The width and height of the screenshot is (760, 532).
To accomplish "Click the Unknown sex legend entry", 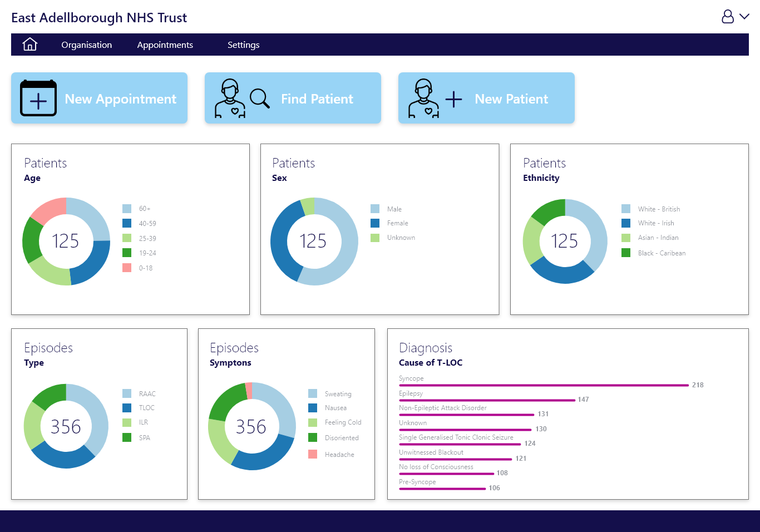I will (x=393, y=238).
